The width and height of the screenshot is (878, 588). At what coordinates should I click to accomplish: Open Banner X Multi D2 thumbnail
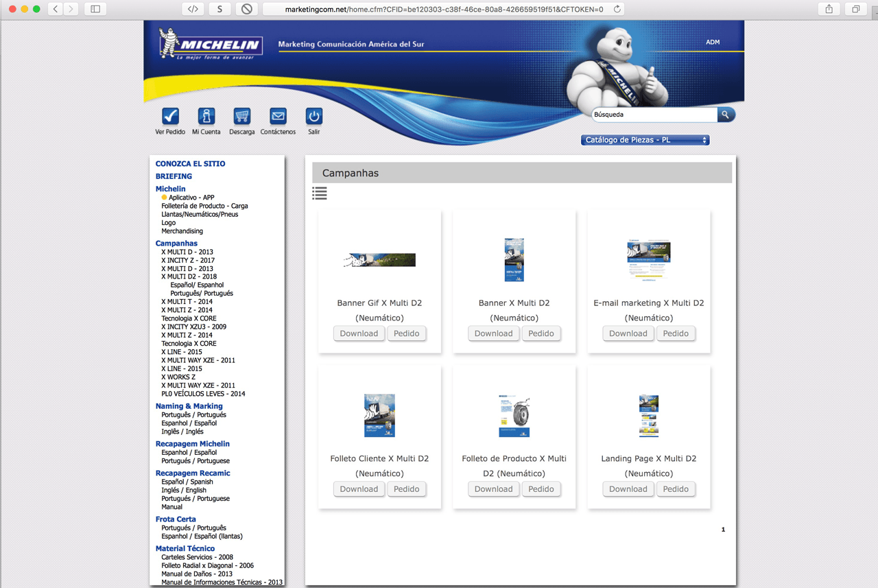(x=514, y=260)
